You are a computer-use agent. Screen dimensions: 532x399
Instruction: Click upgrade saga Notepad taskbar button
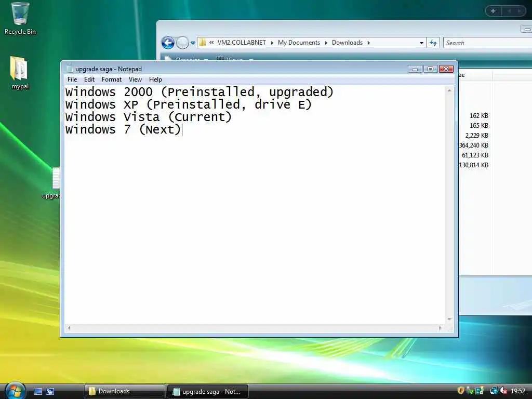coord(208,392)
